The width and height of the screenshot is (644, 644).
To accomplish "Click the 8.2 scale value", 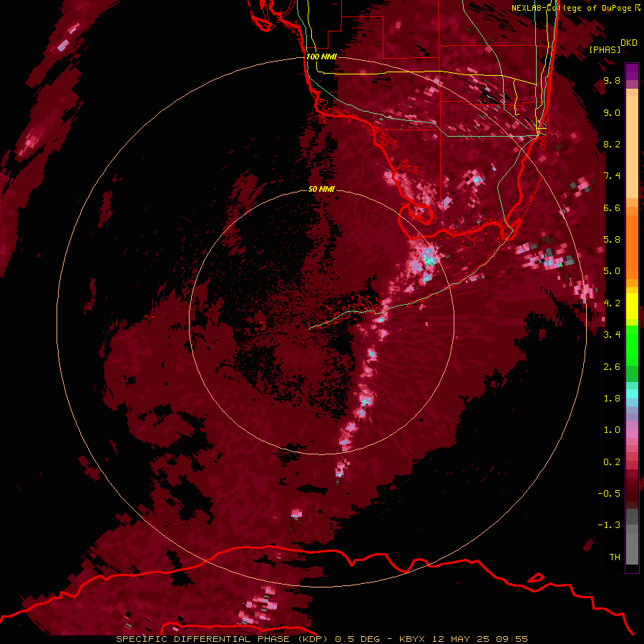I will (x=612, y=144).
